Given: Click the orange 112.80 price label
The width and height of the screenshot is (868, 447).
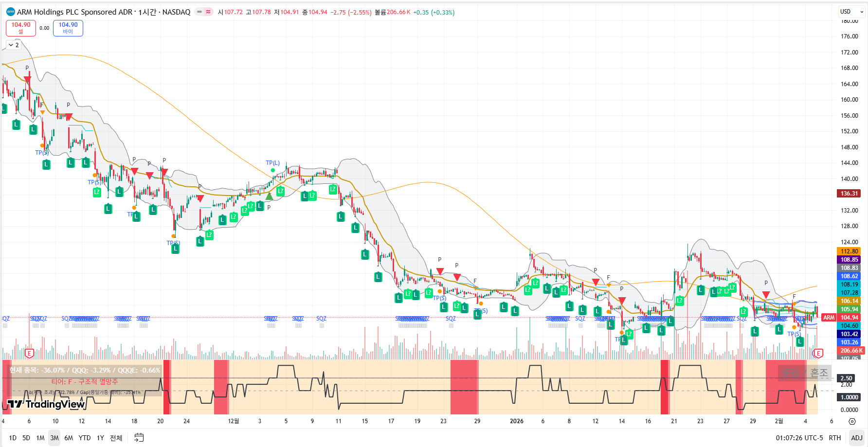Looking at the screenshot, I should 850,251.
